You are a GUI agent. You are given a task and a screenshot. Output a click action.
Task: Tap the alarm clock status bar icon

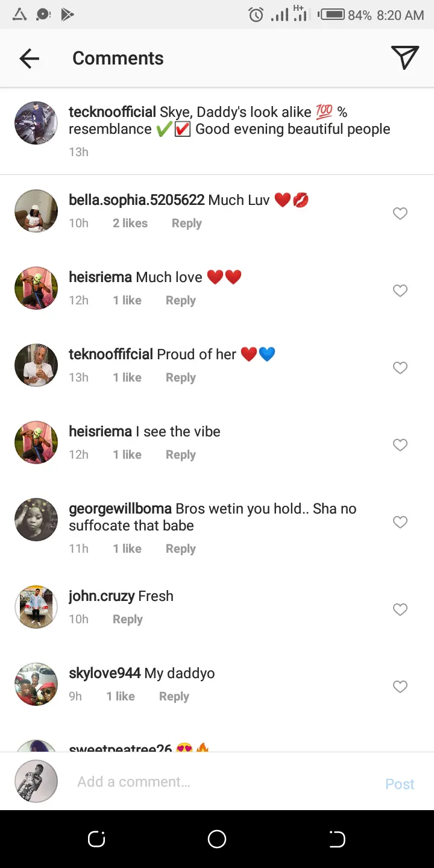256,14
